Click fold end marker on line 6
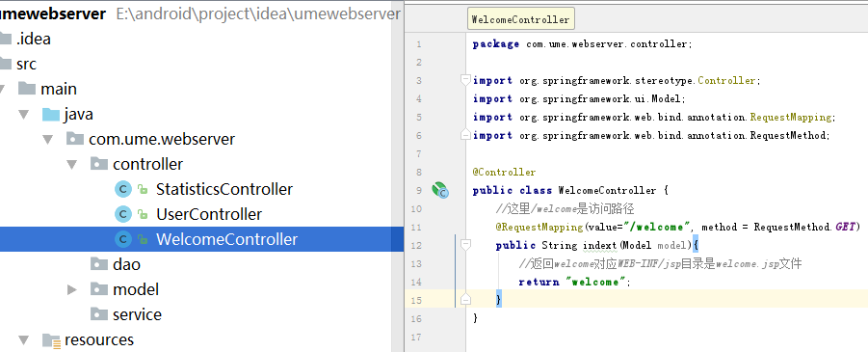868x352 pixels. coord(465,135)
